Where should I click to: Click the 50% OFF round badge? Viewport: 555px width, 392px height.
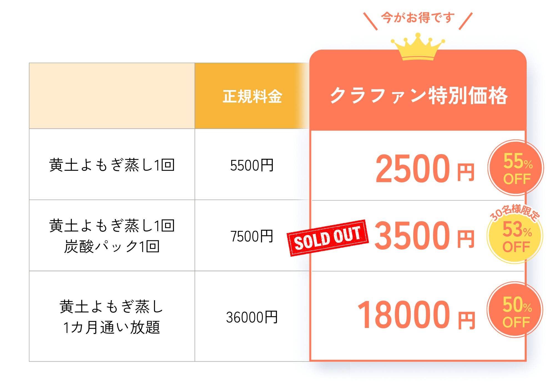515,310
